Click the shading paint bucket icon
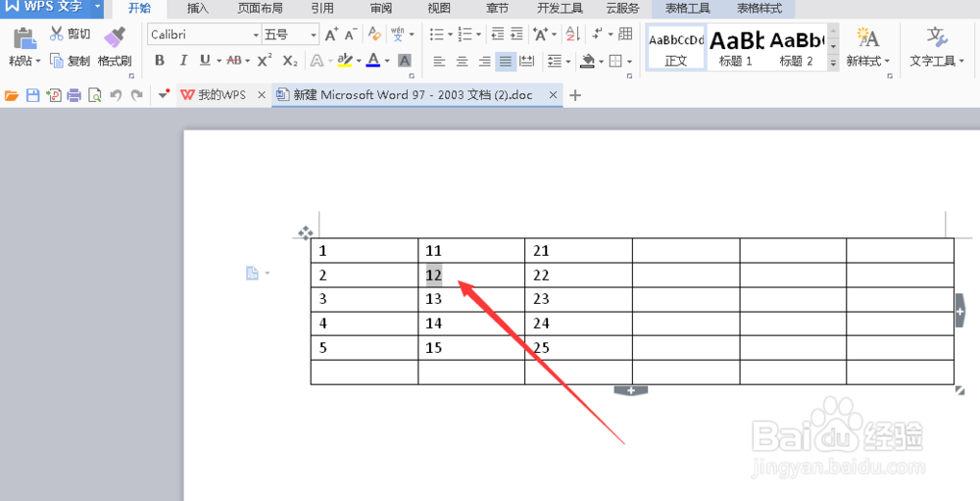980x501 pixels. [x=588, y=62]
